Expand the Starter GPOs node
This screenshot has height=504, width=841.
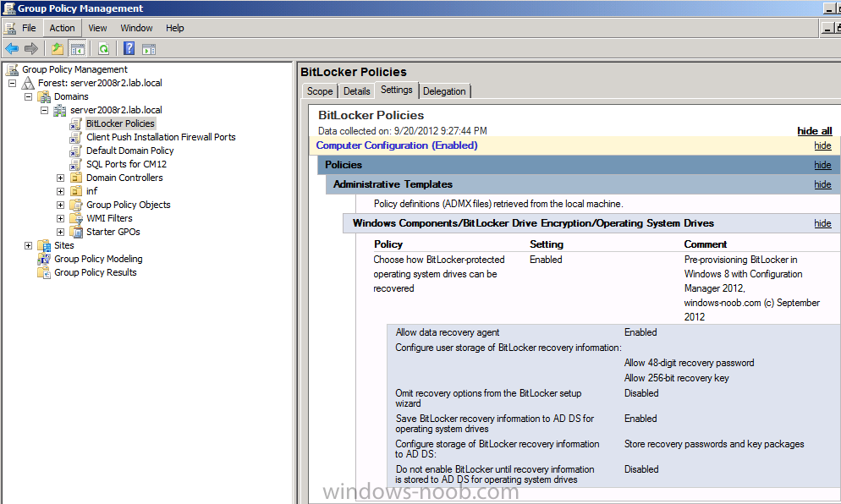[61, 233]
